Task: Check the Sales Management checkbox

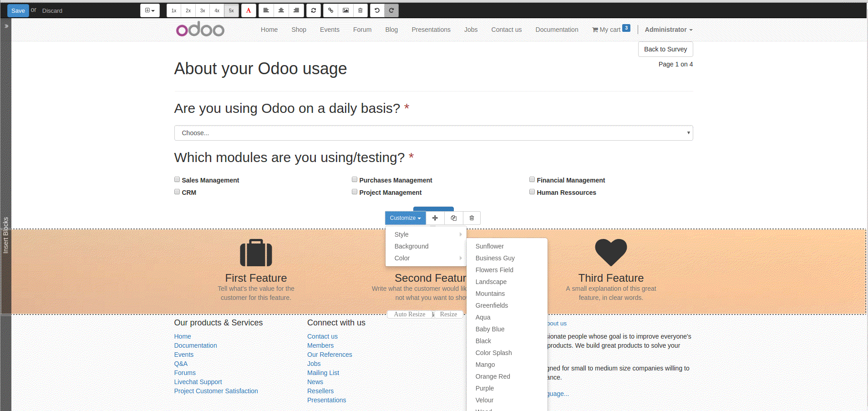Action: [177, 179]
